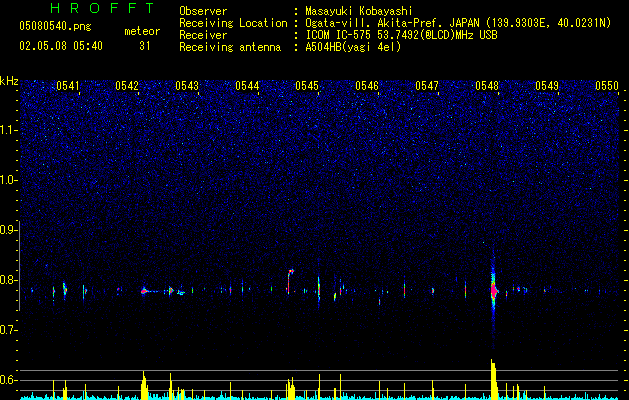The height and width of the screenshot is (400, 629).
Task: Click the tallest yellow power bar at 0548
Action: coord(493,379)
